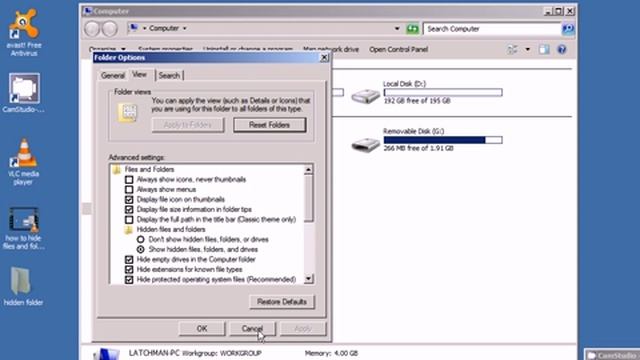Expand the arrow after Computer in address bar
Image resolution: width=640 pixels, height=360 pixels.
pyautogui.click(x=184, y=28)
